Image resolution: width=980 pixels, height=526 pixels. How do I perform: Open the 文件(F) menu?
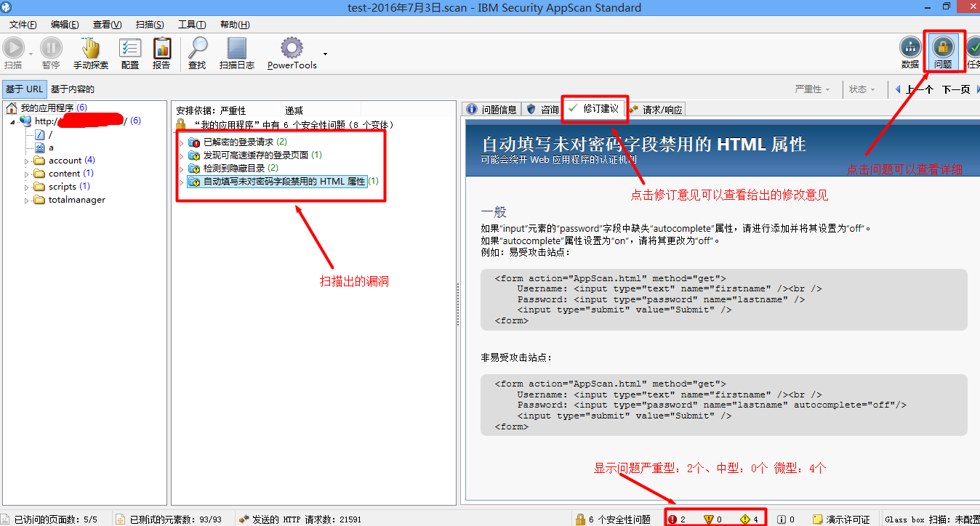23,25
